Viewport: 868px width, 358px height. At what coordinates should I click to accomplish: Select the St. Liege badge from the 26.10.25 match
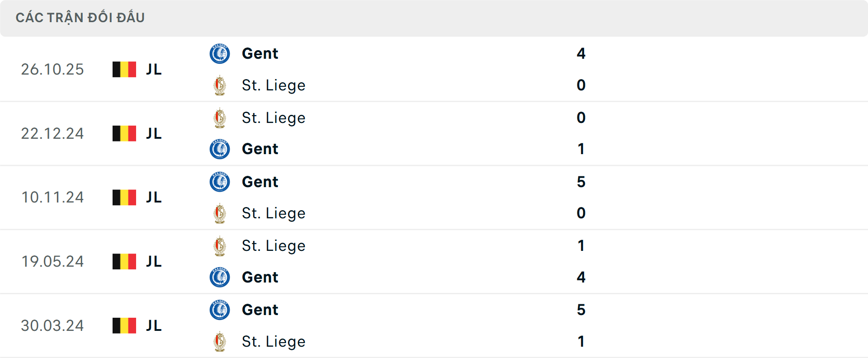click(220, 85)
